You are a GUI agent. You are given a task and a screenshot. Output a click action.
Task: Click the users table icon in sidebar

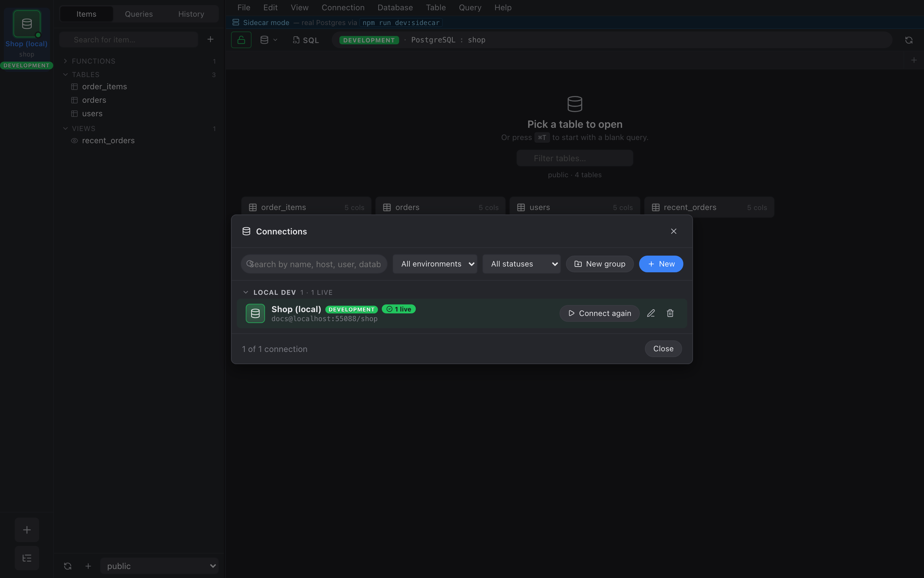tap(74, 114)
